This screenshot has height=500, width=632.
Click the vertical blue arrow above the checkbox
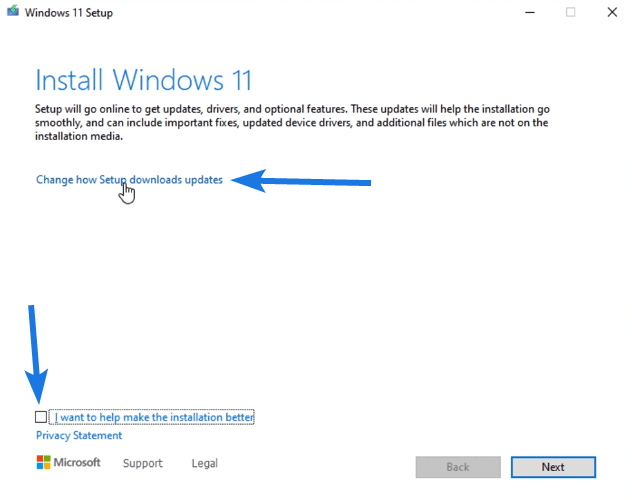pos(36,352)
